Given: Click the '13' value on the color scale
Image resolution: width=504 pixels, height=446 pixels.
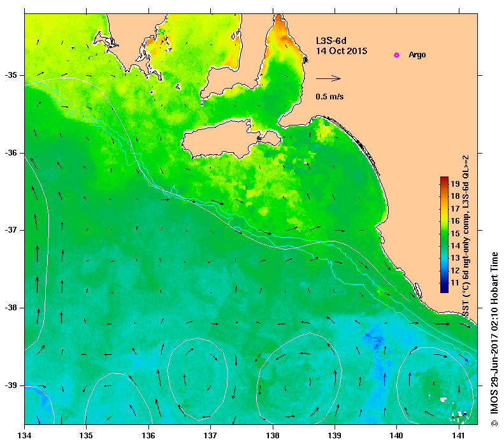Looking at the screenshot, I should pos(455,257).
